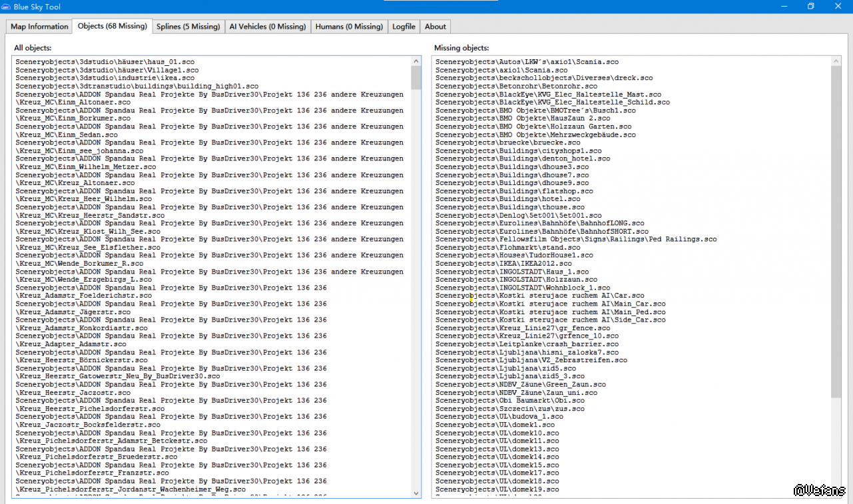Open the About tab

[x=435, y=27]
